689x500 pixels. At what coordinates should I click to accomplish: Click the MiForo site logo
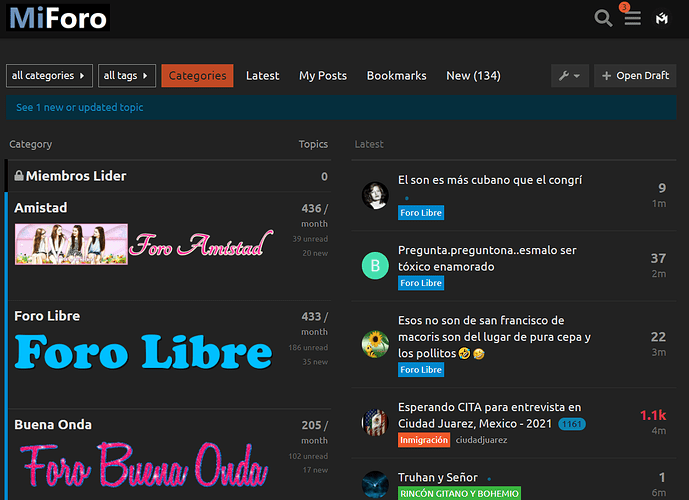click(x=58, y=18)
